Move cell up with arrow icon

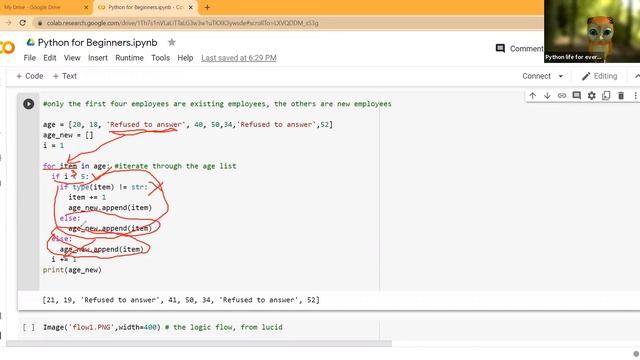point(532,96)
